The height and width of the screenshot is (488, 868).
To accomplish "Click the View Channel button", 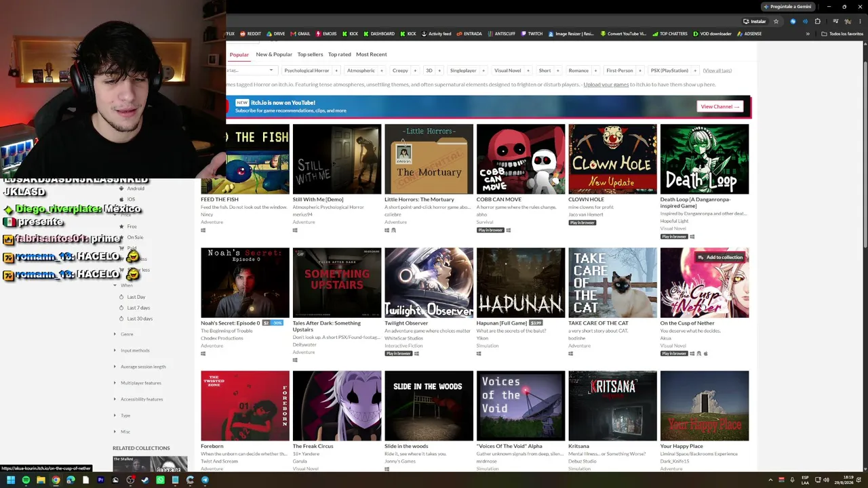I will tap(720, 106).
